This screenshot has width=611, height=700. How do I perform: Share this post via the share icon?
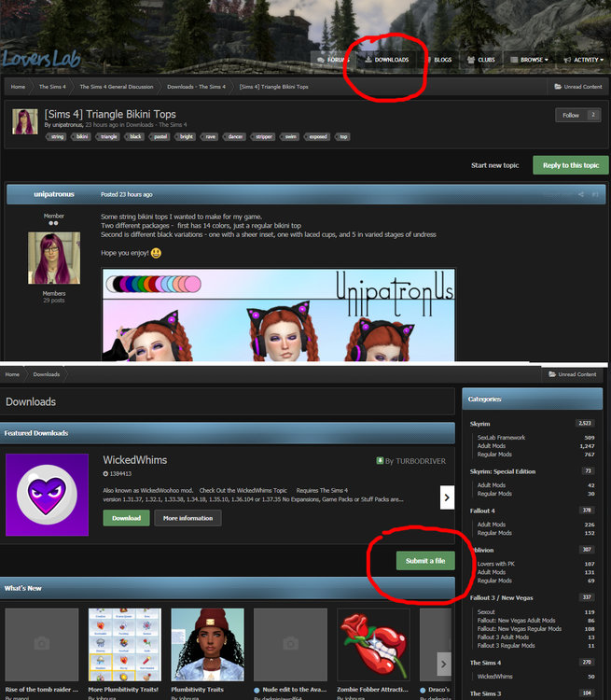point(581,195)
